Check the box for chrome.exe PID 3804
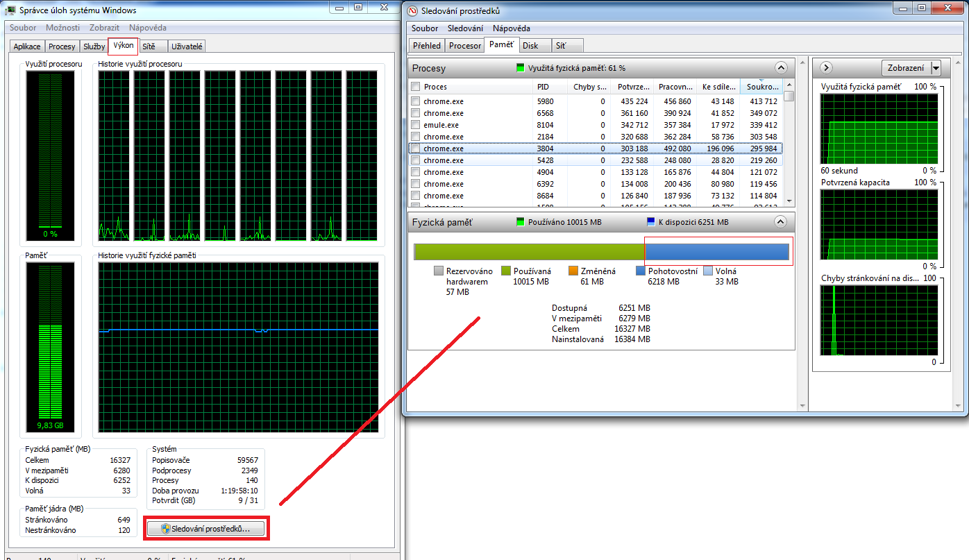This screenshot has height=560, width=969. click(416, 149)
